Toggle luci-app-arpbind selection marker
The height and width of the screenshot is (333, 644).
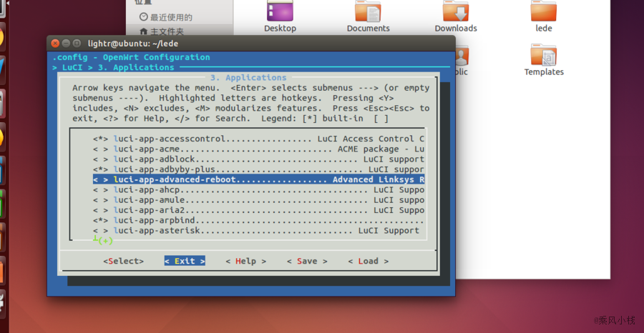101,221
